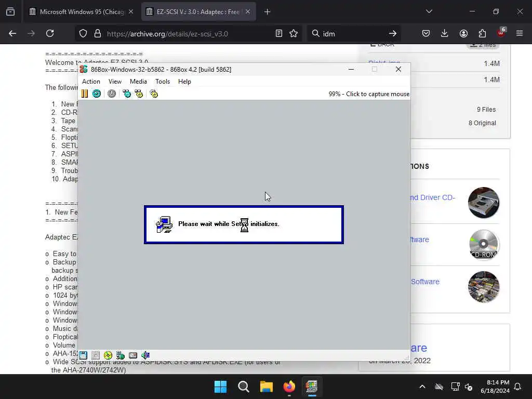
Task: Open the Pocket save icon
Action: (426, 34)
